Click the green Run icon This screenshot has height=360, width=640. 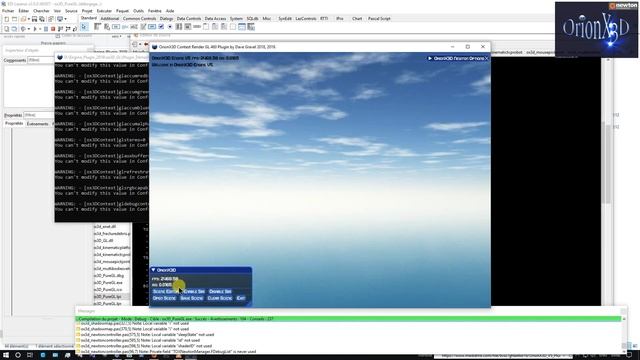(x=35, y=29)
